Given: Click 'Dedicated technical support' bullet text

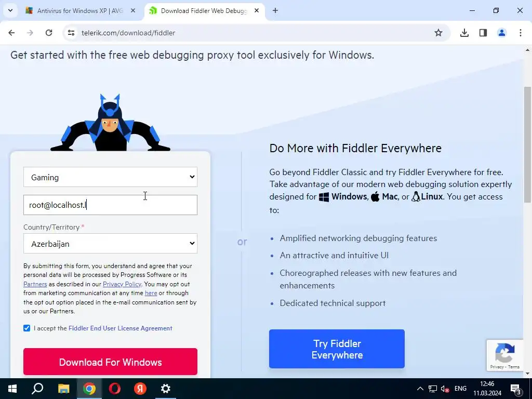Looking at the screenshot, I should pyautogui.click(x=332, y=303).
